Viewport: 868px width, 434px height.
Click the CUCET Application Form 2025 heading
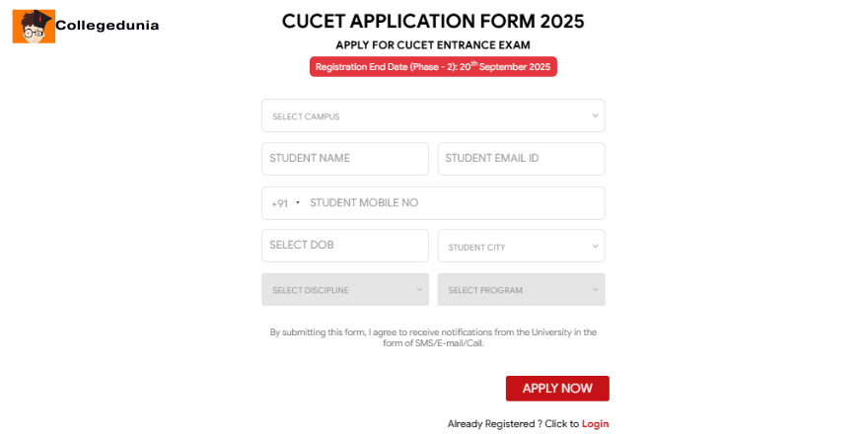coord(433,22)
